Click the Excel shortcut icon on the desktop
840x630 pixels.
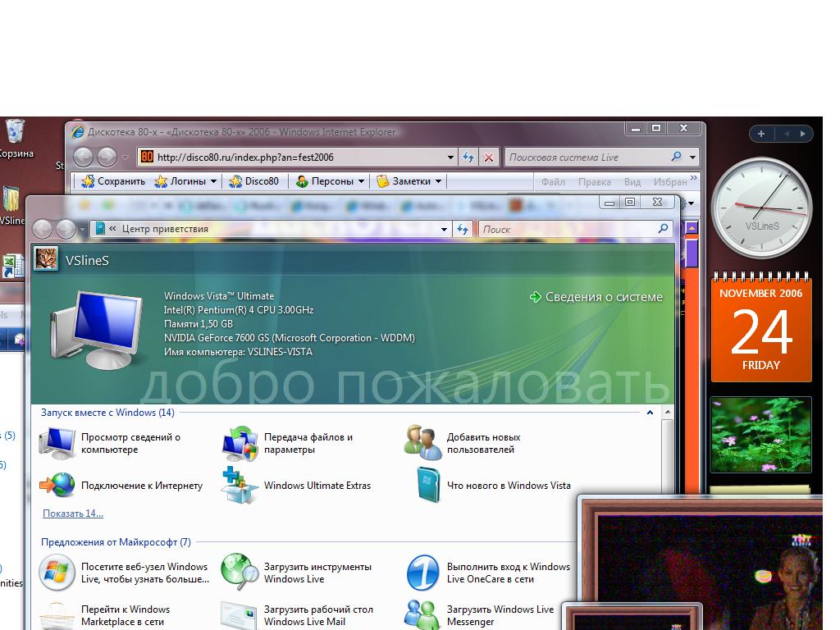point(11,267)
